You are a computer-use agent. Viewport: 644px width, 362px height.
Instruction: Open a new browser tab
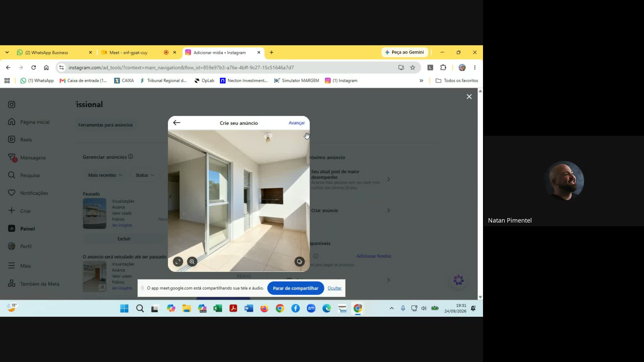(271, 52)
